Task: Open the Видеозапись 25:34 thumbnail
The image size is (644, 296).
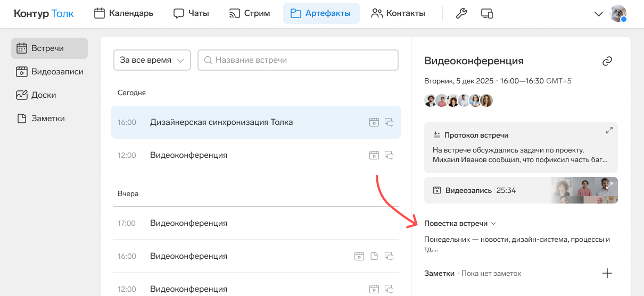Action: (583, 190)
